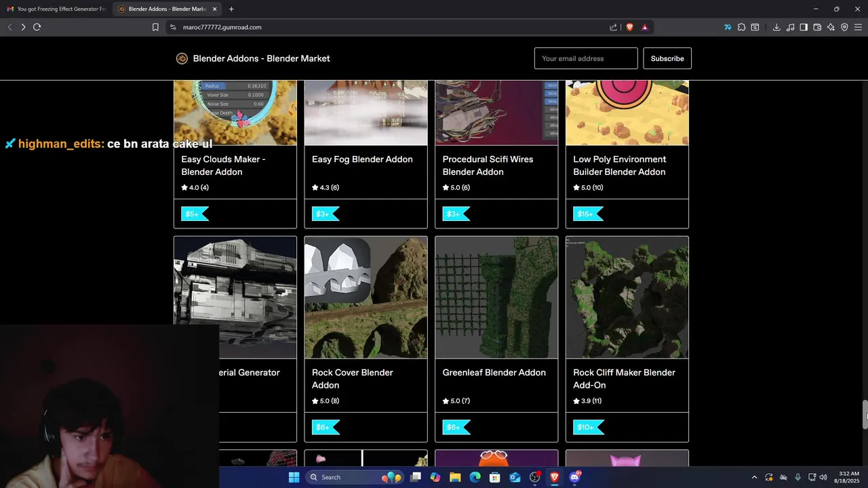Open the tab search toolbar icon
The width and height of the screenshot is (868, 488).
755,27
